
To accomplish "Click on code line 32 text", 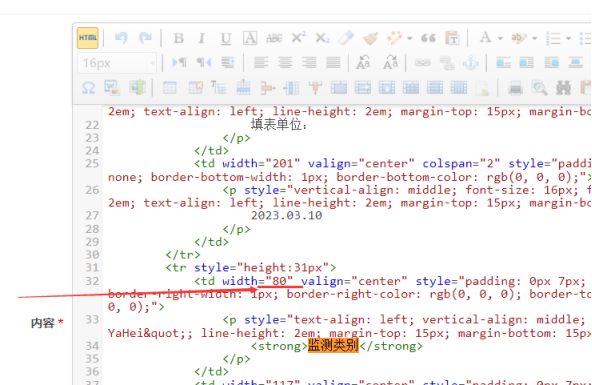I will (349, 294).
